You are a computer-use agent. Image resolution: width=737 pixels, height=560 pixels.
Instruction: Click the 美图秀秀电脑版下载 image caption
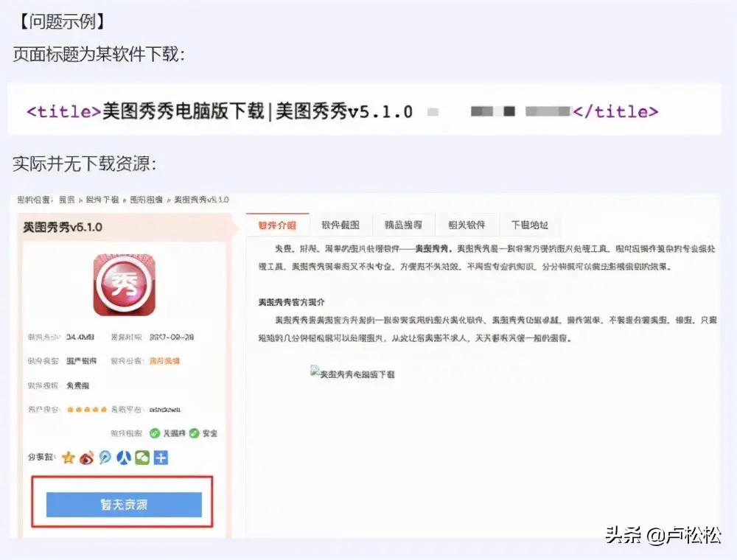coord(357,374)
